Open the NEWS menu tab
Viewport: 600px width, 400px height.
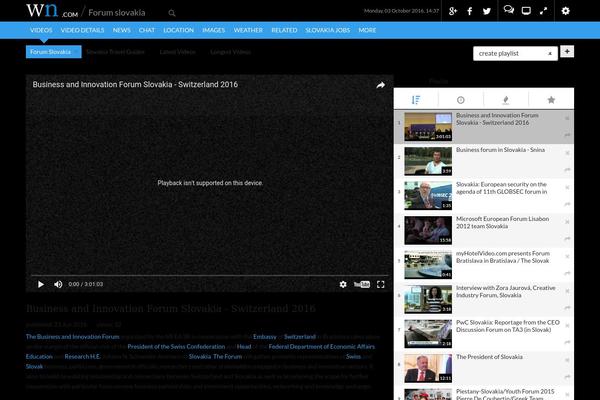click(x=122, y=30)
